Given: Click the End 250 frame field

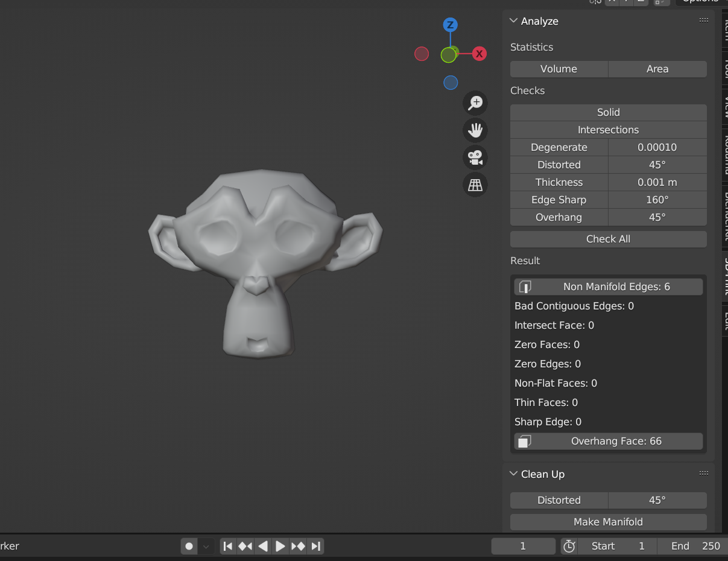Looking at the screenshot, I should coord(692,546).
